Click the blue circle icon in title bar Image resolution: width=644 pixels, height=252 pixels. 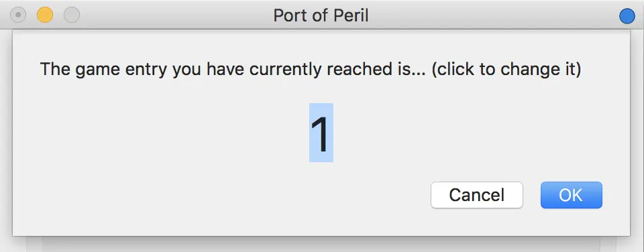(x=627, y=16)
